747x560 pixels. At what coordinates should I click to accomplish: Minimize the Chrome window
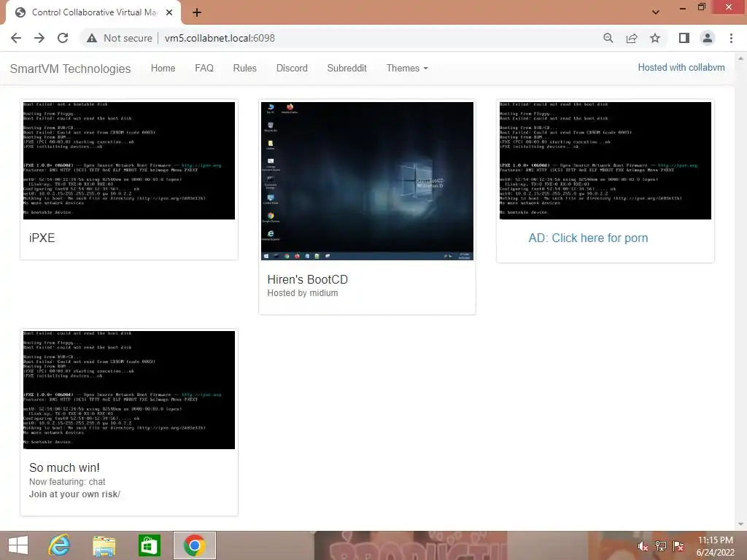[x=683, y=7]
